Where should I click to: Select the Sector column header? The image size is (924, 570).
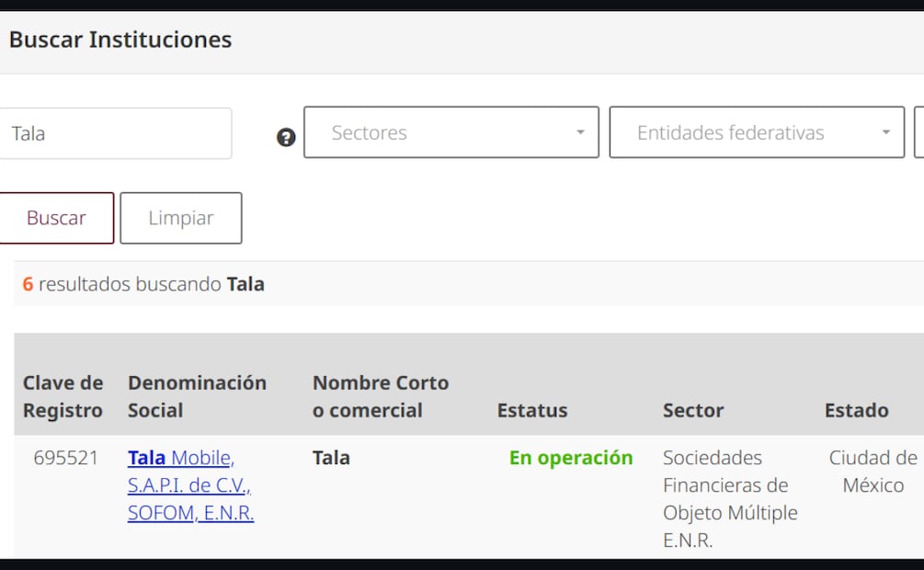[x=693, y=410]
